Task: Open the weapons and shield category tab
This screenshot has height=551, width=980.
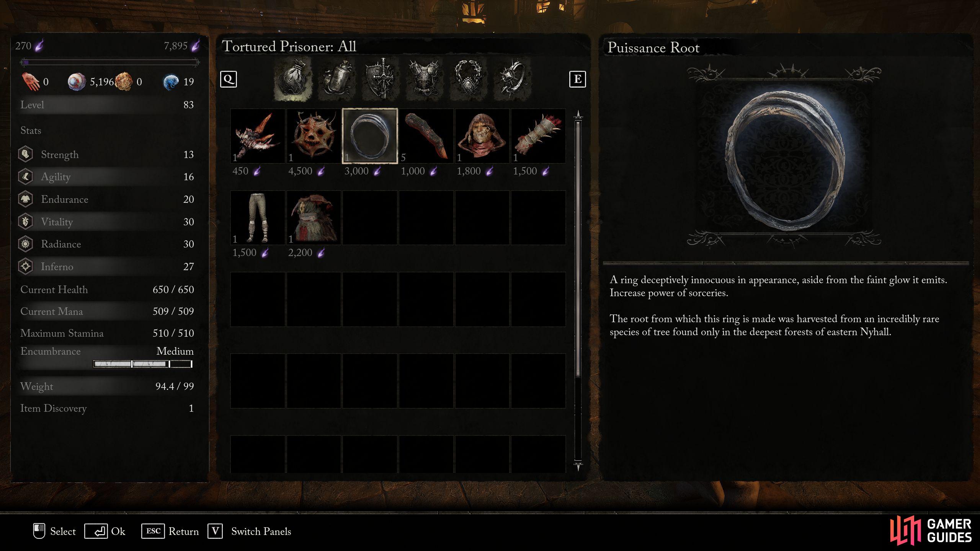Action: click(x=381, y=79)
